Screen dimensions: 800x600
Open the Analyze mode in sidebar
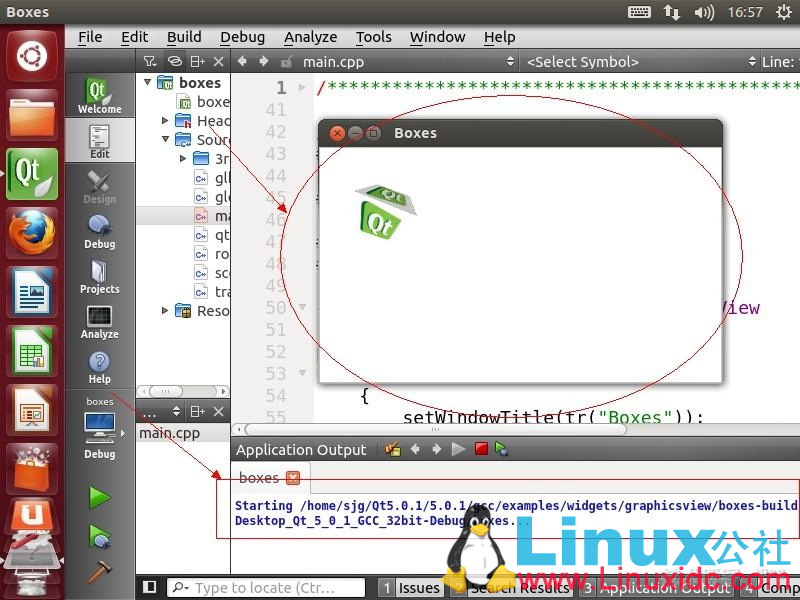click(99, 322)
